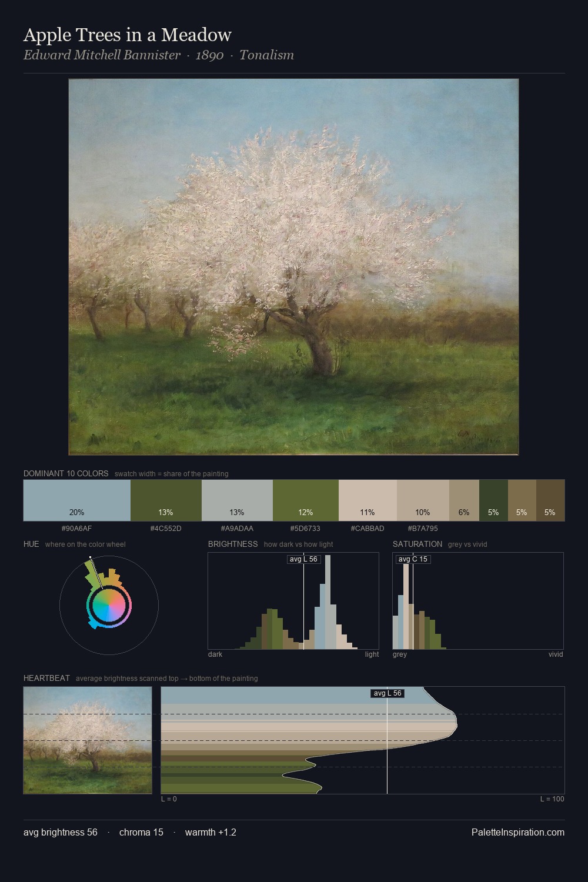This screenshot has height=882, width=588.
Task: Click the 'Tonalism' style label
Action: 266,55
